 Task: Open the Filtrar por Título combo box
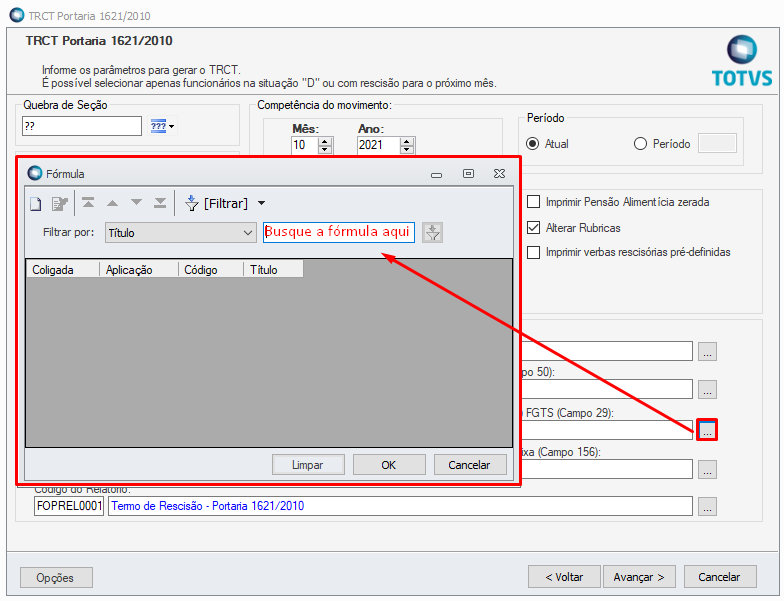point(180,232)
